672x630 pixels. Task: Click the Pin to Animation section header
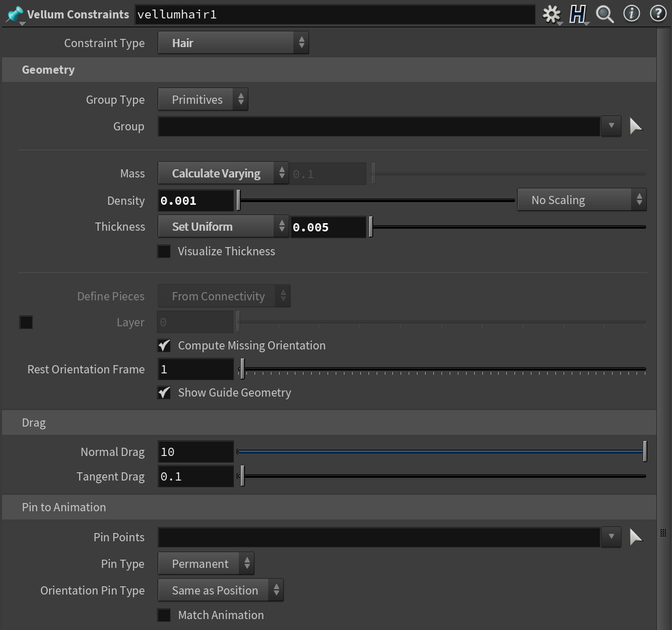[x=329, y=507]
